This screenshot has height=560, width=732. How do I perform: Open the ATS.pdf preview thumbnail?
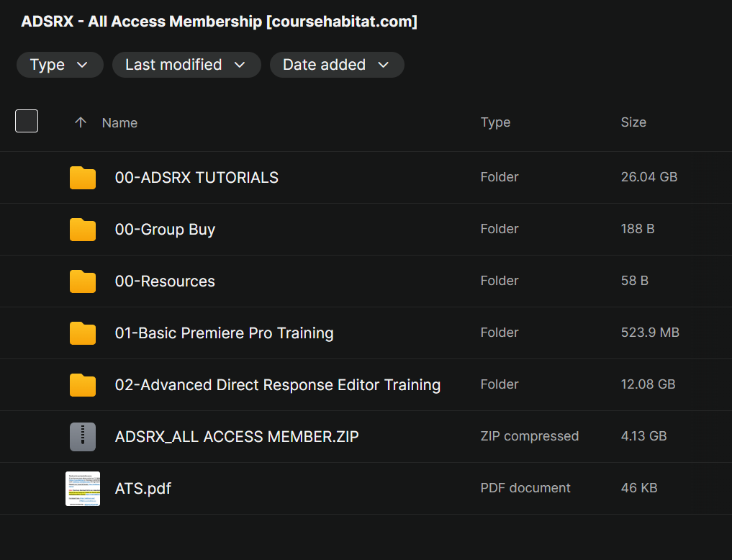[x=83, y=489]
